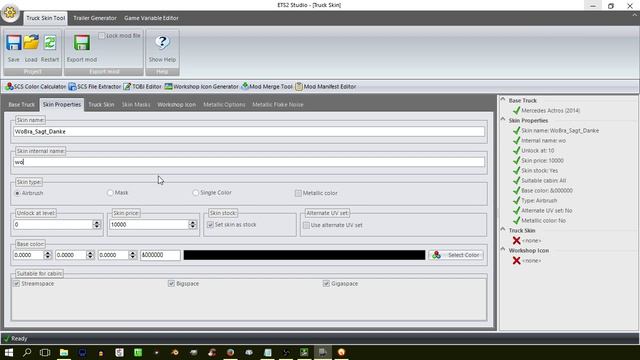Click the Select Color button

[456, 255]
